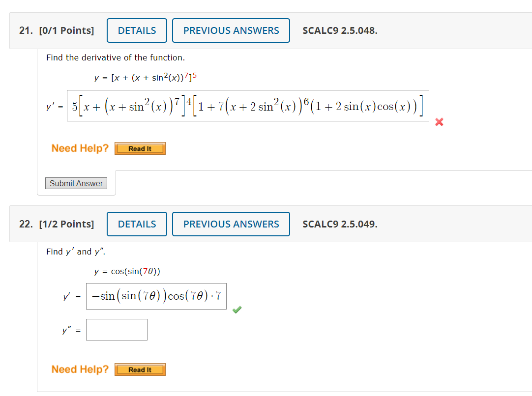Click the Need Help? label in question 22

(80, 369)
